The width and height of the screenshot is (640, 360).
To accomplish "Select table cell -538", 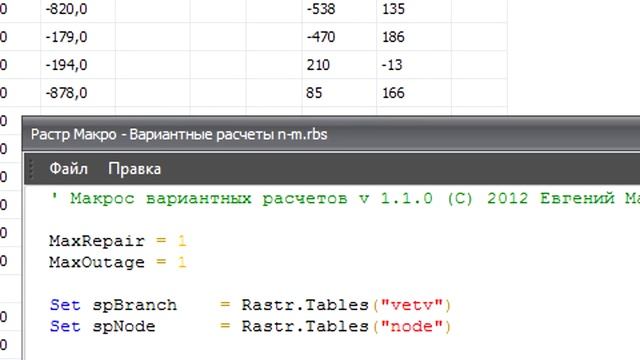I will coord(339,9).
